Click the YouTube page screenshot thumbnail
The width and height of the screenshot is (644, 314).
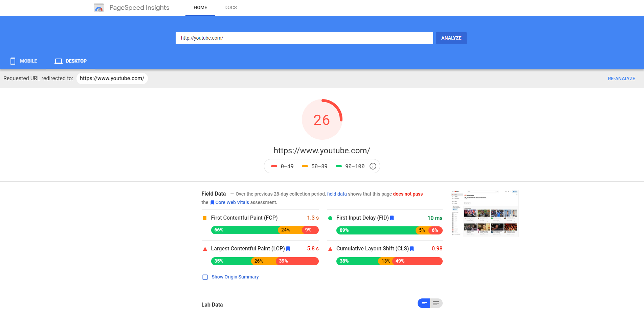tap(485, 214)
